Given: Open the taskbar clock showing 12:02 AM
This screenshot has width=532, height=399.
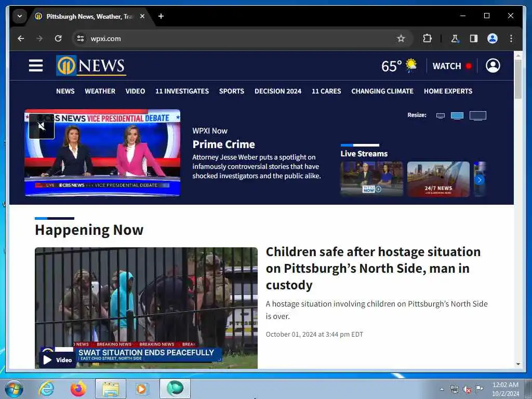Looking at the screenshot, I should [506, 389].
